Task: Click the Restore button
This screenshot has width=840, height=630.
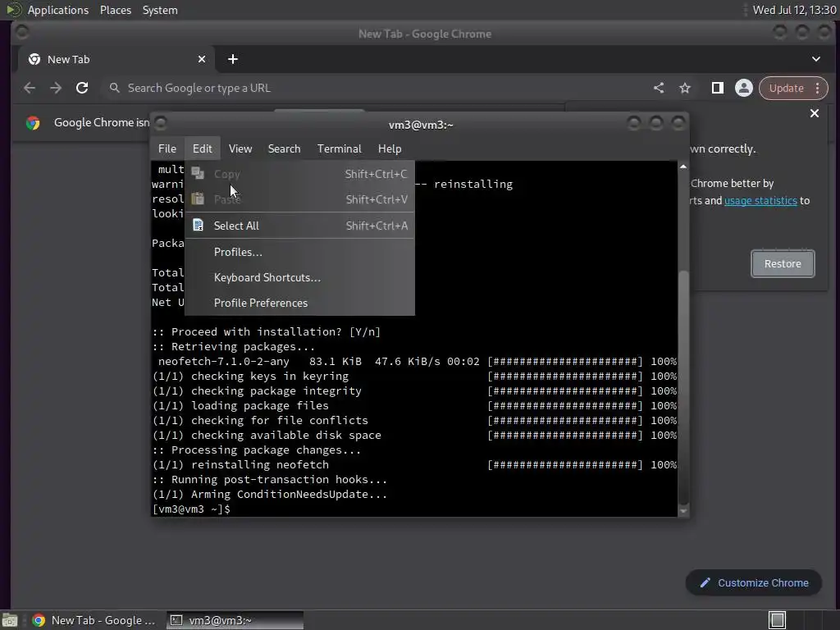Action: tap(783, 263)
